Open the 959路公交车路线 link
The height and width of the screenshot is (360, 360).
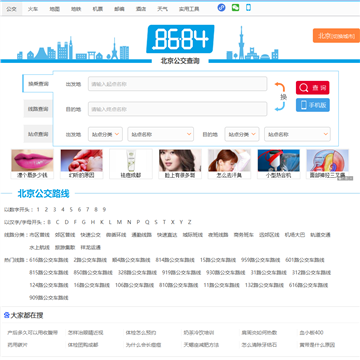click(x=261, y=260)
